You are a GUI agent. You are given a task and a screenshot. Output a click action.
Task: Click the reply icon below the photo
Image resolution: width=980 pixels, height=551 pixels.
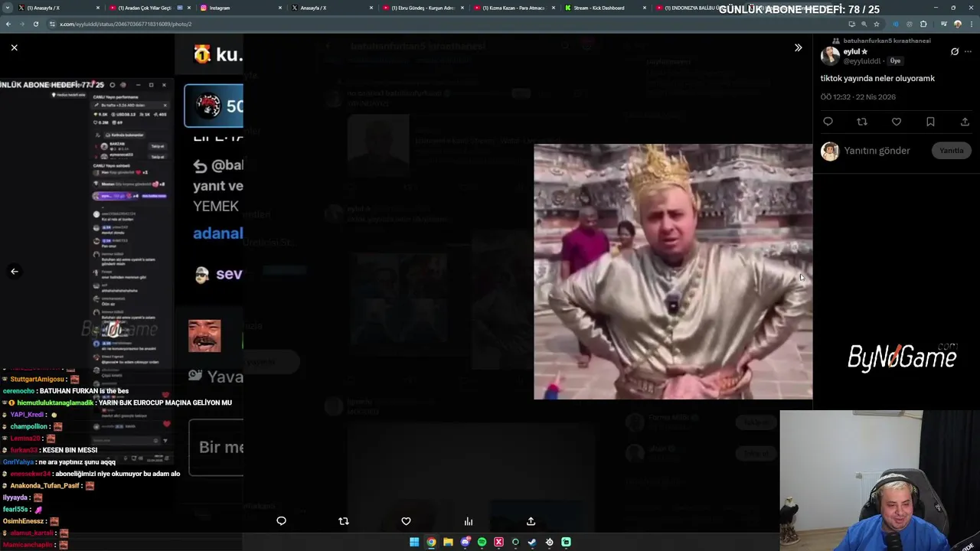(281, 521)
